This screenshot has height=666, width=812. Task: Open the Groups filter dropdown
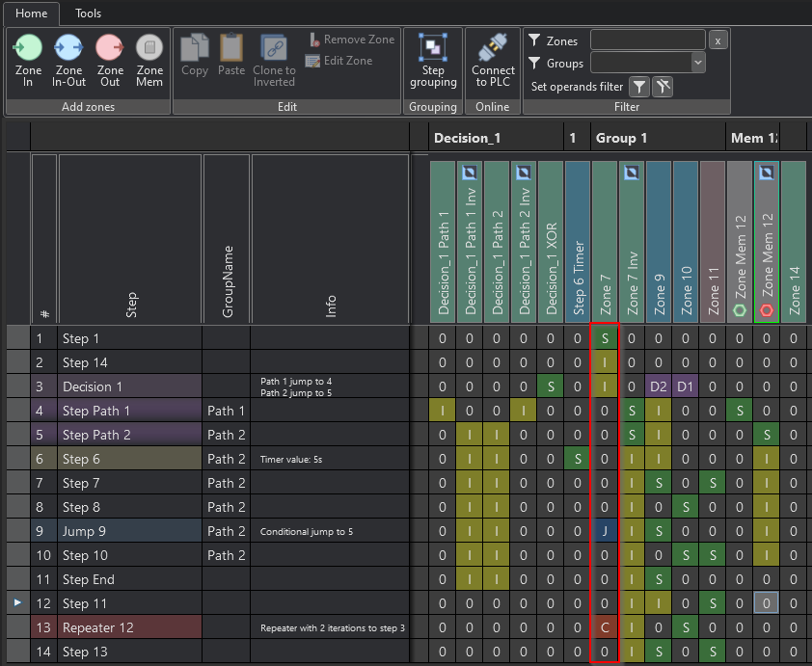click(x=698, y=63)
